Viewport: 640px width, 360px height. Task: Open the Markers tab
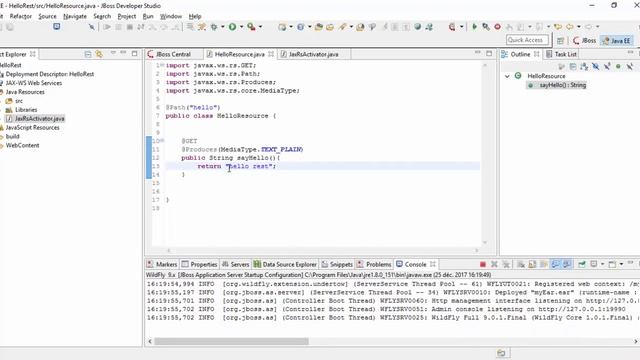pyautogui.click(x=162, y=264)
